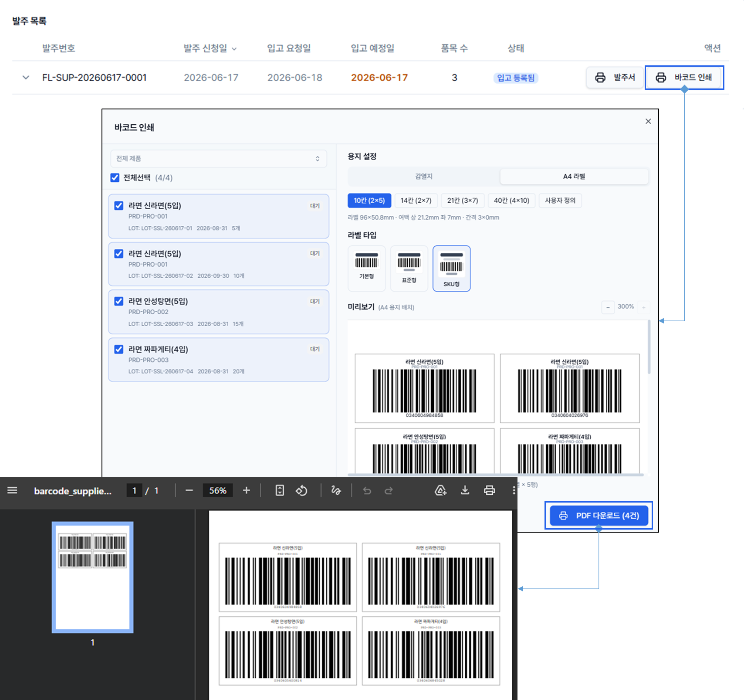This screenshot has height=700, width=744.
Task: Select the SKU형 label type
Action: [x=452, y=268]
